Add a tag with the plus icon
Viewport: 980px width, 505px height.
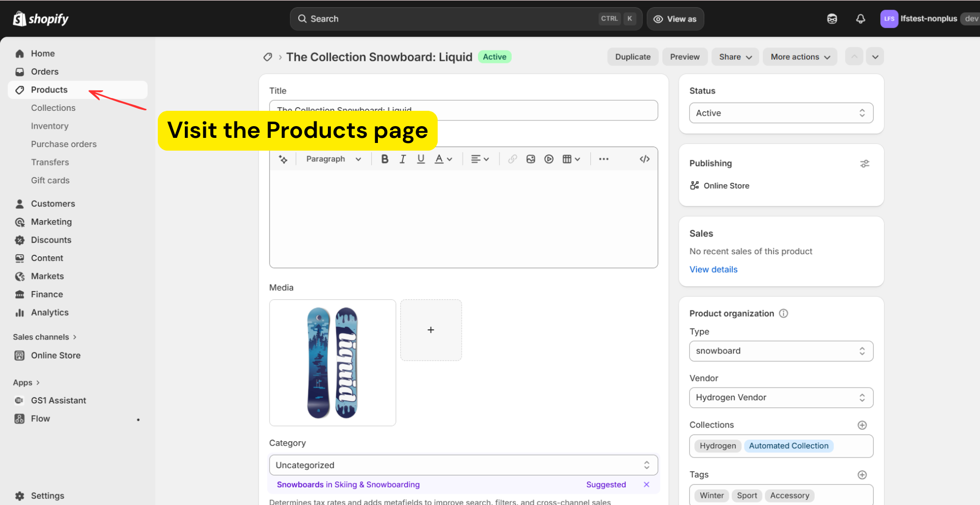[x=862, y=475]
